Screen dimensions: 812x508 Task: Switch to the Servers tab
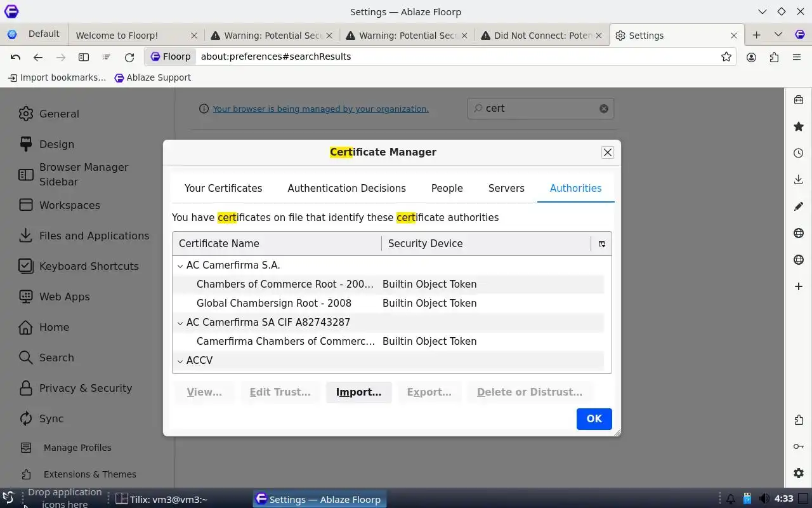click(x=506, y=189)
